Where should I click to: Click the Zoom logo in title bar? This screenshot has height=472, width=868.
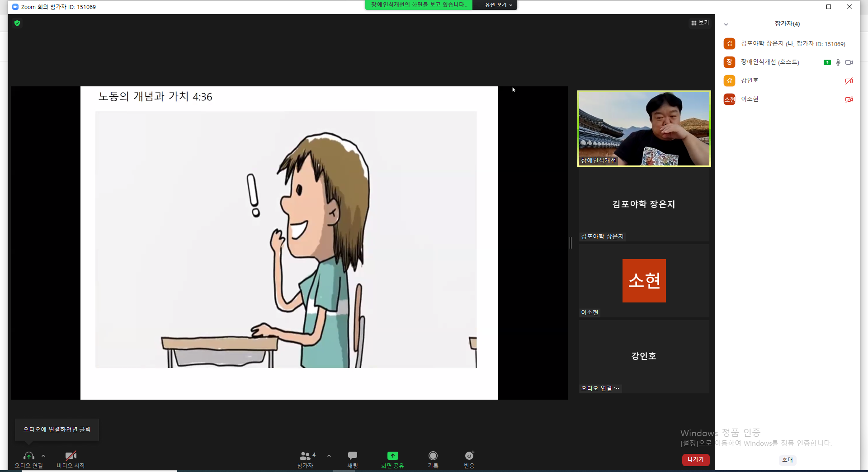pos(15,7)
